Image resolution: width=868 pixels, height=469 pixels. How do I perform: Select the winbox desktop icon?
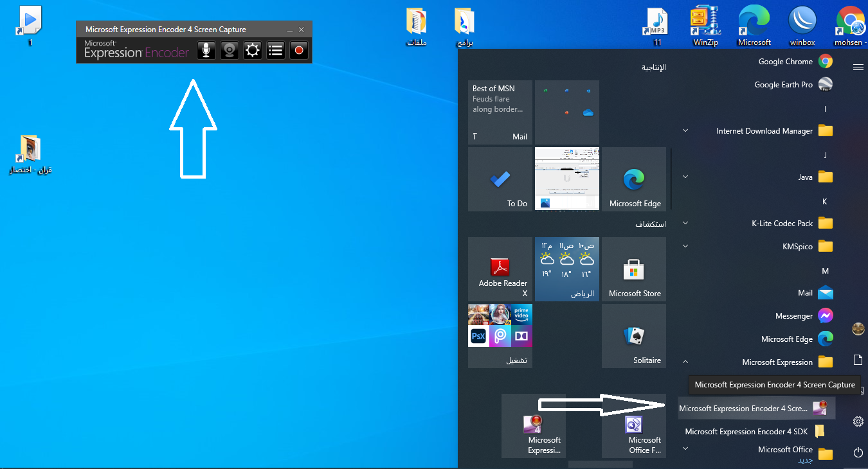[802, 26]
